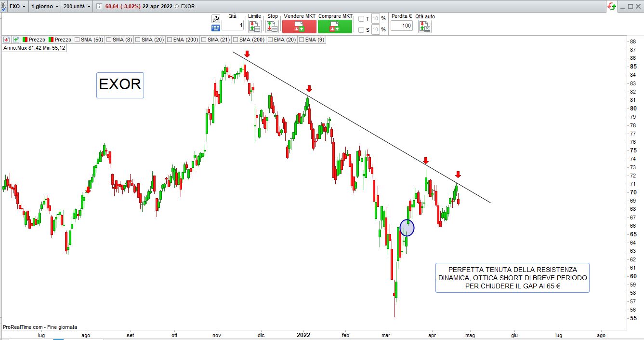Click the green Comprare MKT button

point(335,27)
